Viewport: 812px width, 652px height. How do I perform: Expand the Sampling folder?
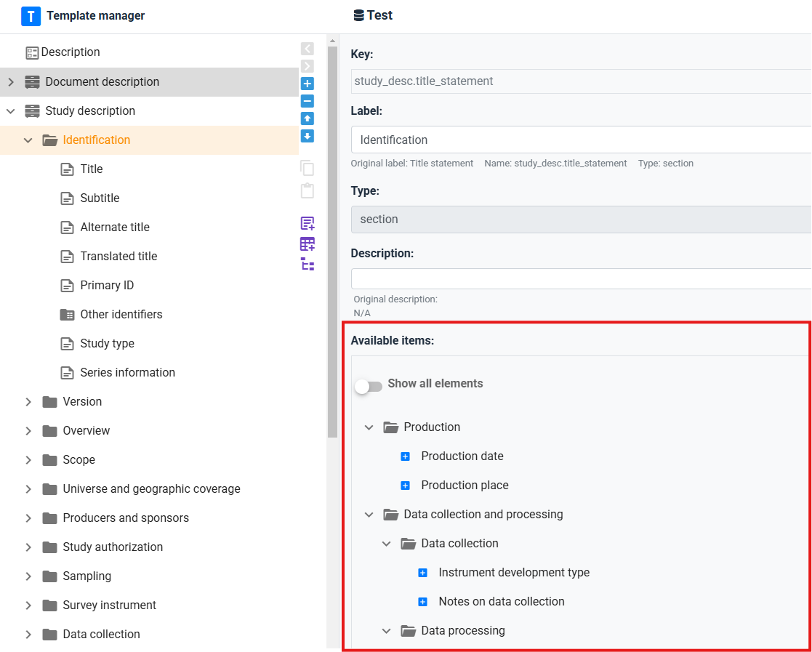[x=28, y=576]
